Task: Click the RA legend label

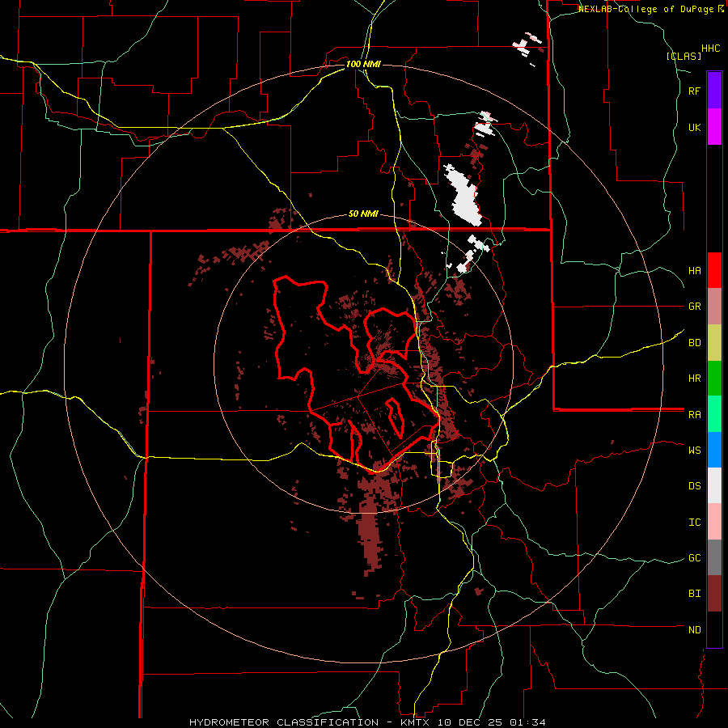Action: pyautogui.click(x=695, y=415)
